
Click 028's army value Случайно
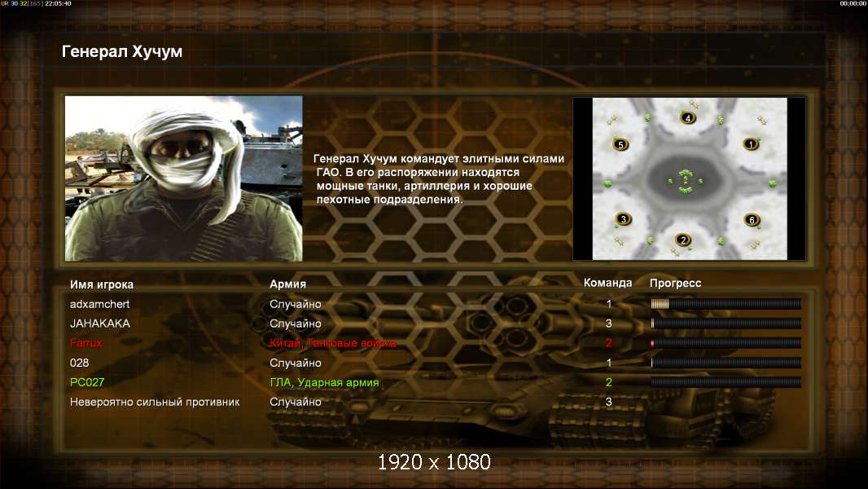(295, 363)
